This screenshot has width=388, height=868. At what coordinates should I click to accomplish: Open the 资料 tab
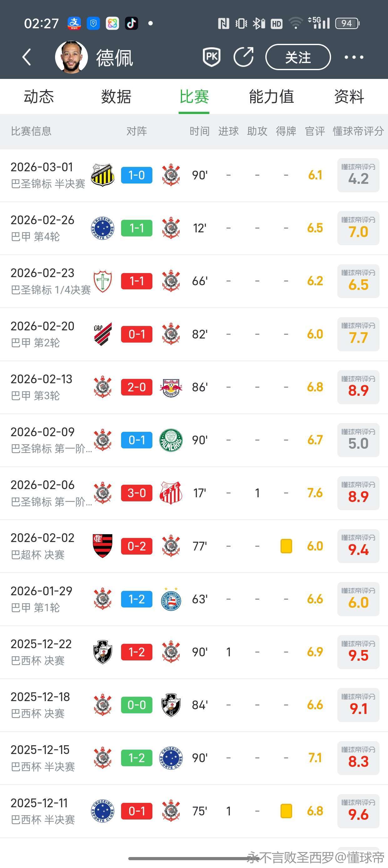coord(349,97)
